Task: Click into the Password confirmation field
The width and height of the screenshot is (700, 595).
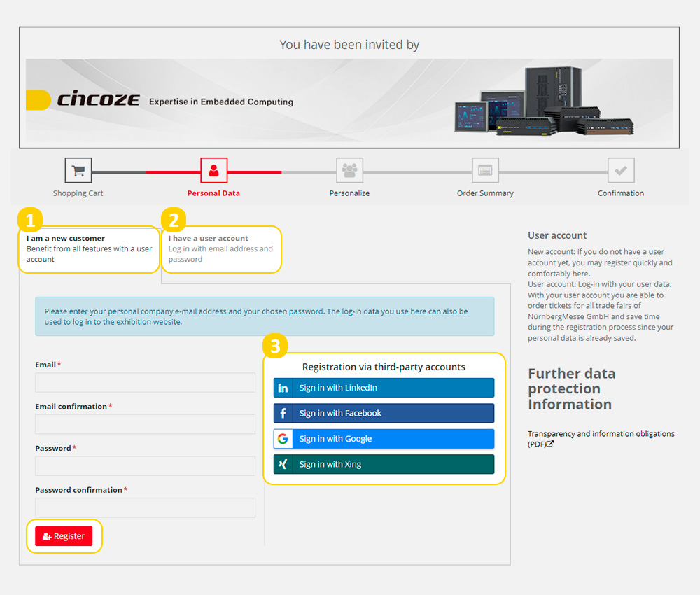Action: [x=145, y=508]
